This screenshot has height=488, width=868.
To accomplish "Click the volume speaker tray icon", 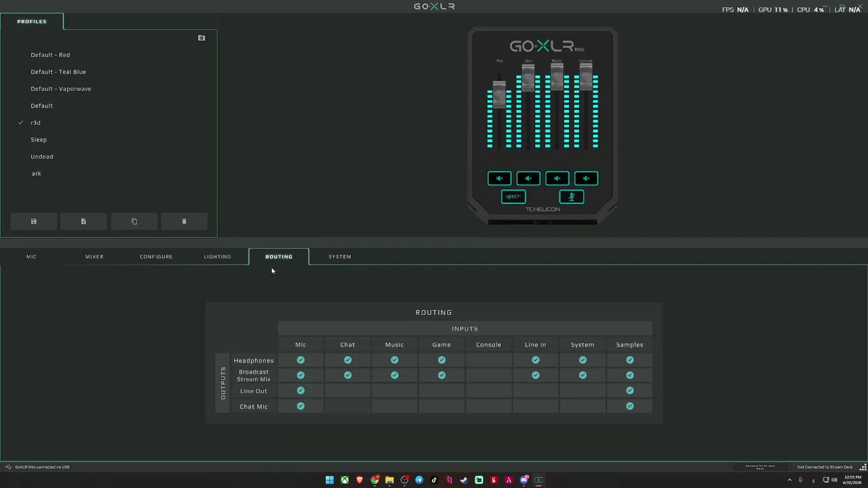I will click(x=834, y=480).
